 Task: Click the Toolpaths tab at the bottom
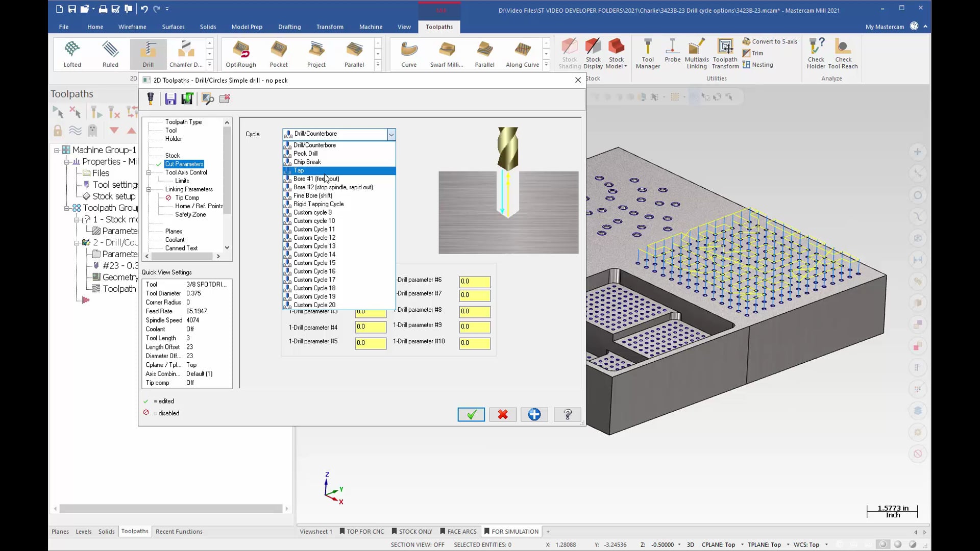(135, 532)
